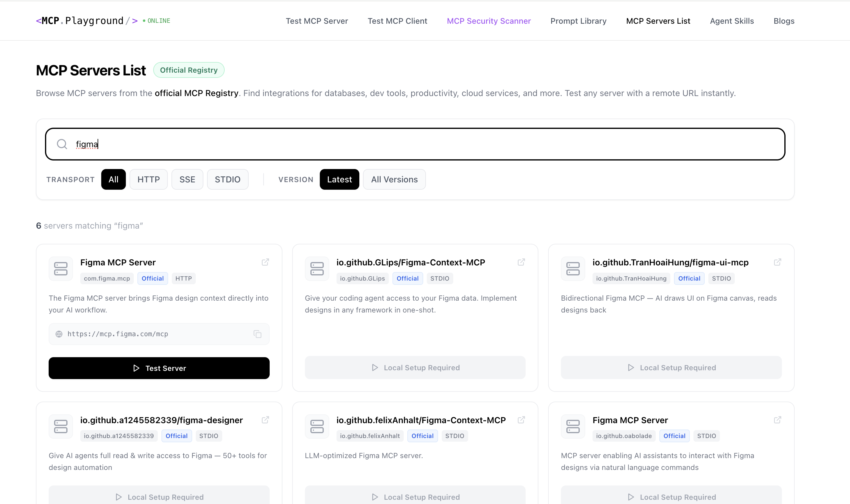Copy the mcp.figma.com URL to clipboard

(x=257, y=334)
